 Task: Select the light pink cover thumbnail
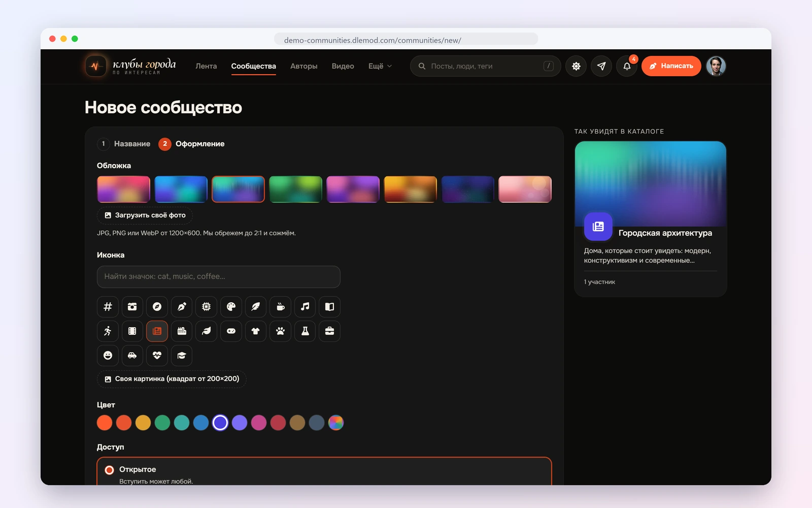click(525, 189)
